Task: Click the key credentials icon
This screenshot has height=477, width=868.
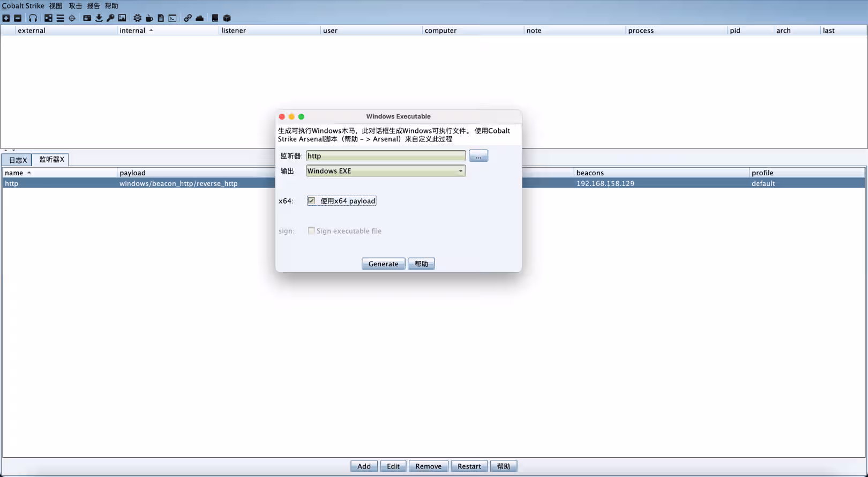Action: point(110,18)
